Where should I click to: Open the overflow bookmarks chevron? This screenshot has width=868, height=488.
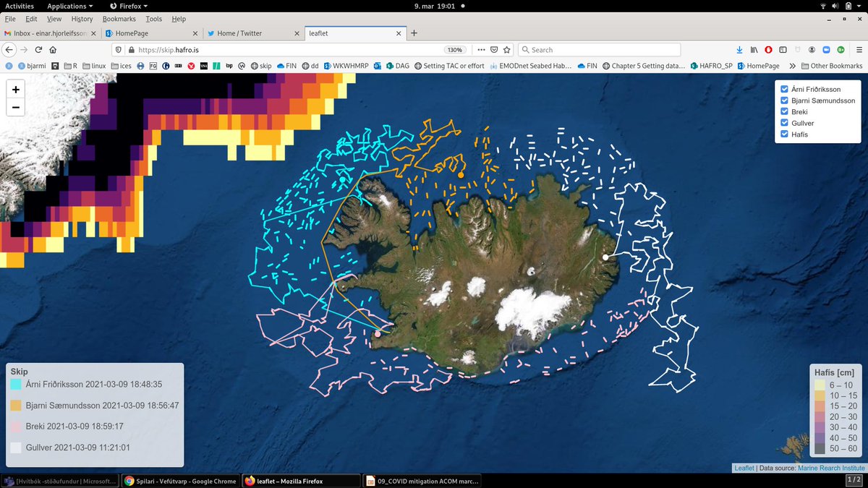793,65
